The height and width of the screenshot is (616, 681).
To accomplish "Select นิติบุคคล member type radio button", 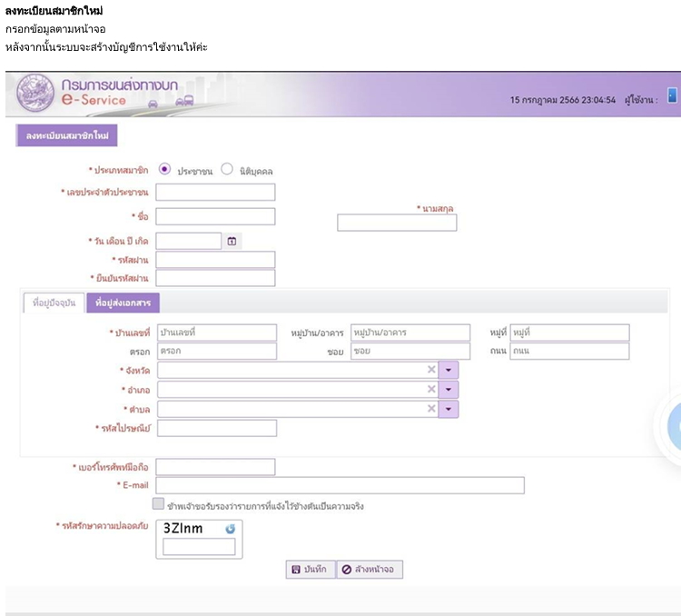I will (x=227, y=169).
